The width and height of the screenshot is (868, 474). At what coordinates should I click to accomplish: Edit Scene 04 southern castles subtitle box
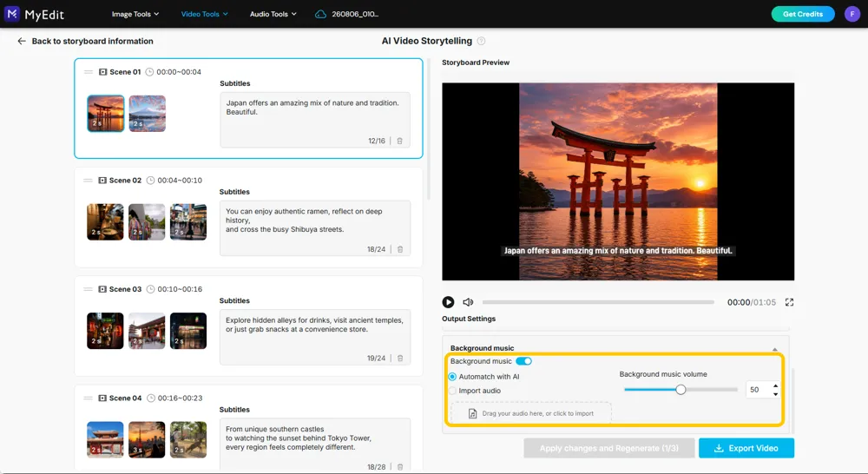click(315, 444)
